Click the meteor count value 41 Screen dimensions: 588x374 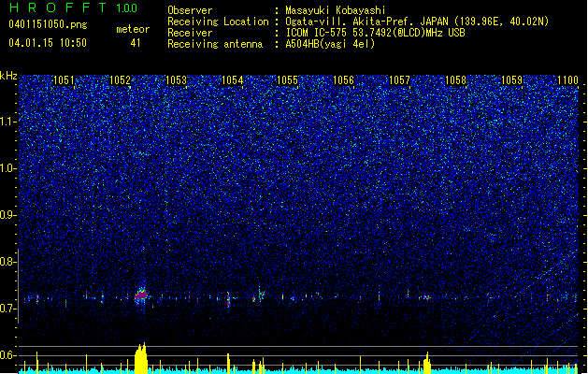pyautogui.click(x=136, y=43)
